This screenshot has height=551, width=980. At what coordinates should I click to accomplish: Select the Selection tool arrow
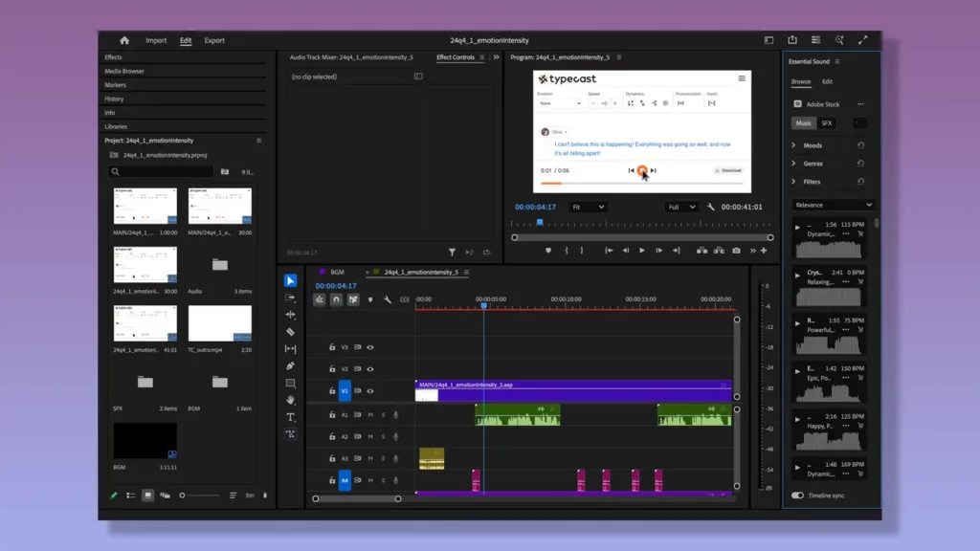pos(290,280)
